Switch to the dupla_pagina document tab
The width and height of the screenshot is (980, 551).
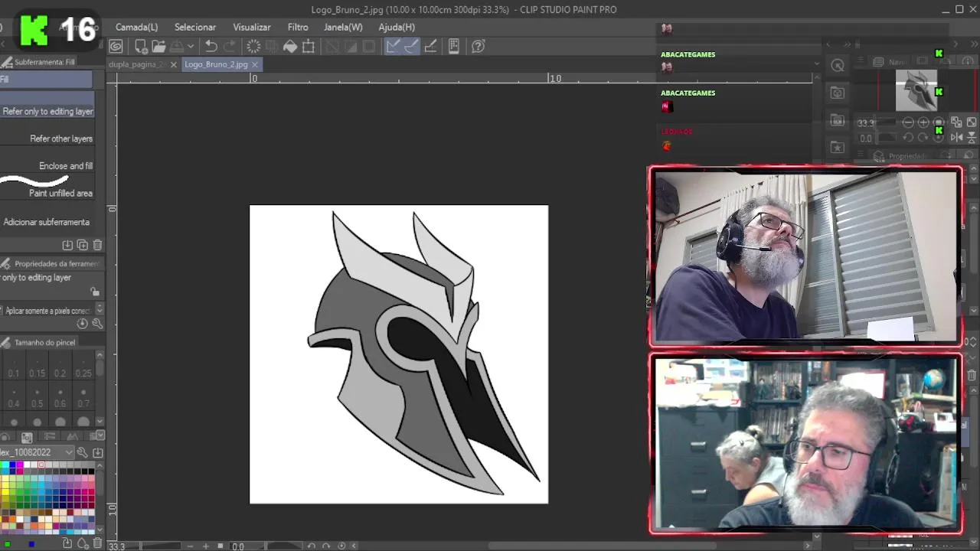click(136, 64)
